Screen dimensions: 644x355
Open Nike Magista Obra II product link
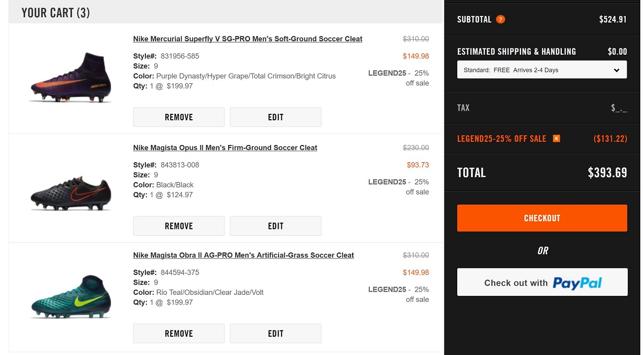click(x=243, y=256)
